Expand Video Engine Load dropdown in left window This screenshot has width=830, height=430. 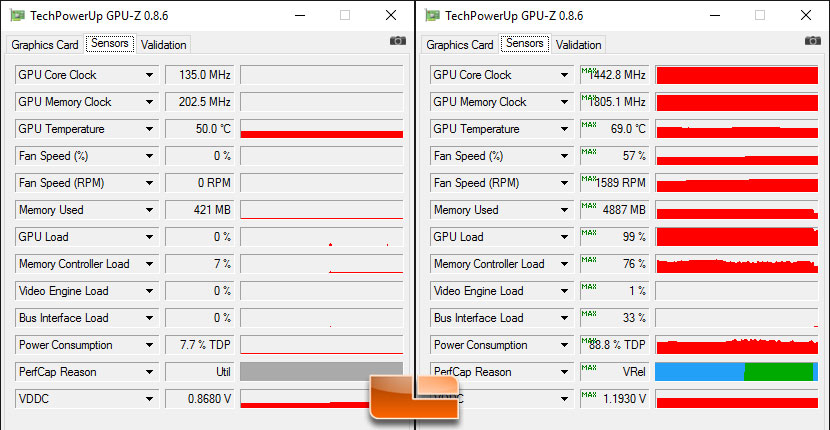[150, 291]
